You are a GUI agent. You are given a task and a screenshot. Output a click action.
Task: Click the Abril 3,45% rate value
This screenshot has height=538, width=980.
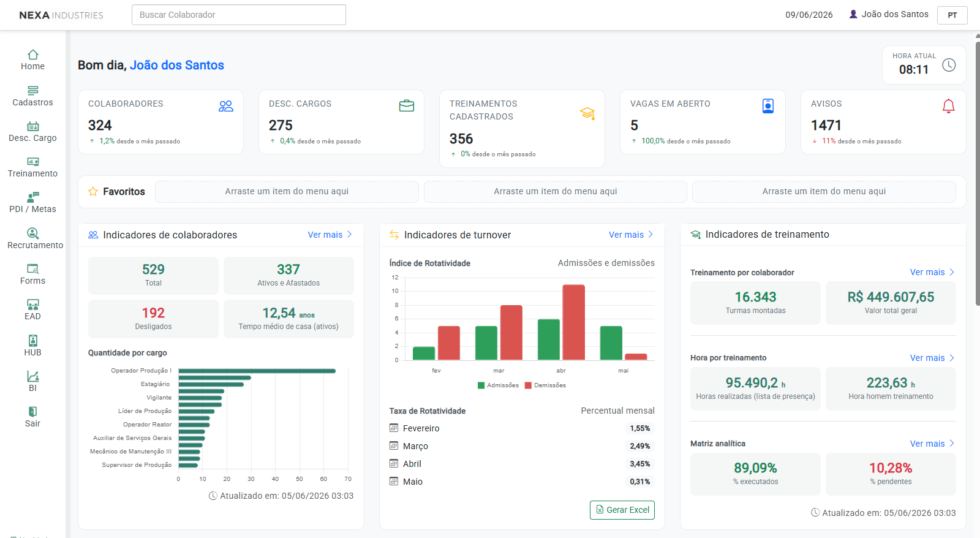640,464
